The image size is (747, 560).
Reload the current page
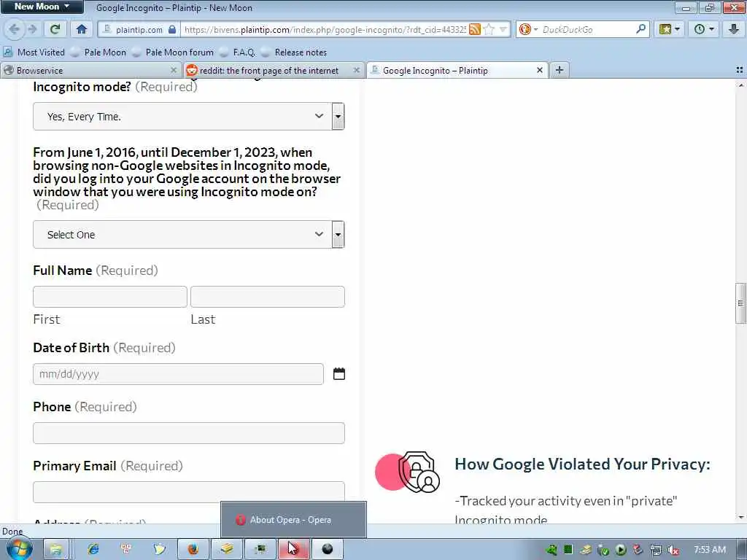click(x=55, y=29)
